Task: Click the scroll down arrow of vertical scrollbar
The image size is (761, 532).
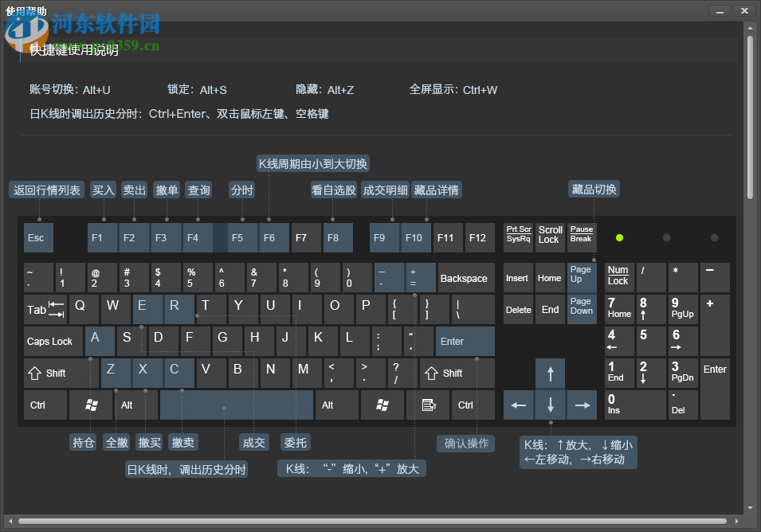Action: (x=751, y=508)
